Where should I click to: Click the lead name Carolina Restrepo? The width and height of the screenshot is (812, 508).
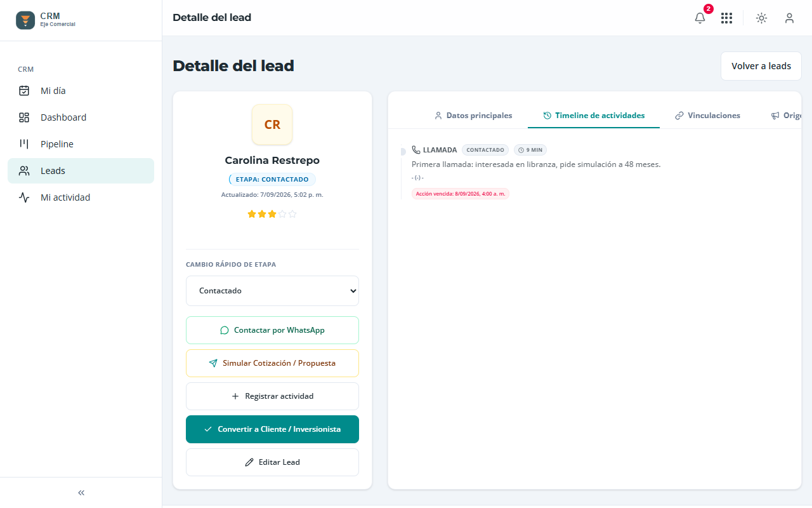[272, 161]
